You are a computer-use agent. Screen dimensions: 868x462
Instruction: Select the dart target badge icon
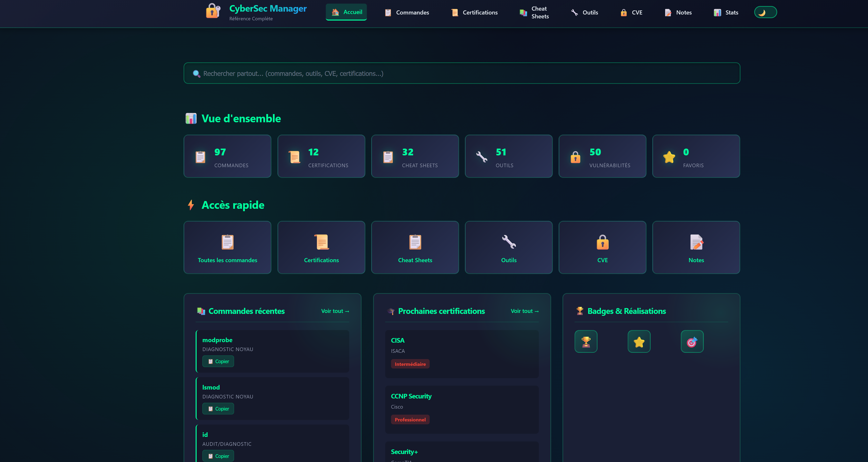692,341
